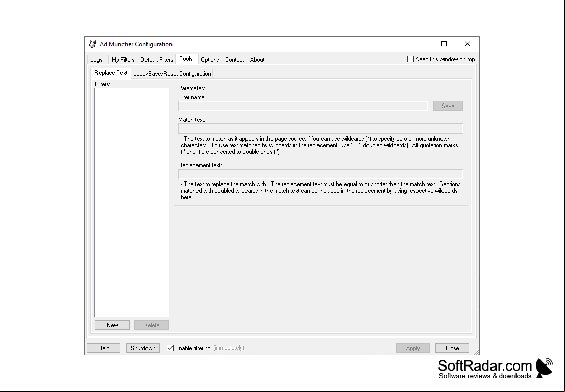Click the "Parameters" group label
Viewport: 565px width, 392px height.
(x=192, y=88)
